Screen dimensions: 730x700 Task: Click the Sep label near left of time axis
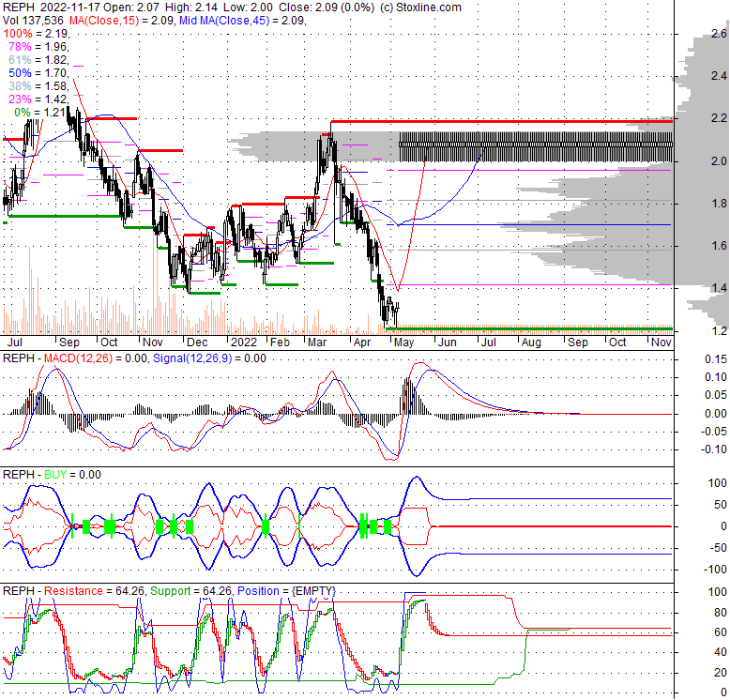[69, 342]
